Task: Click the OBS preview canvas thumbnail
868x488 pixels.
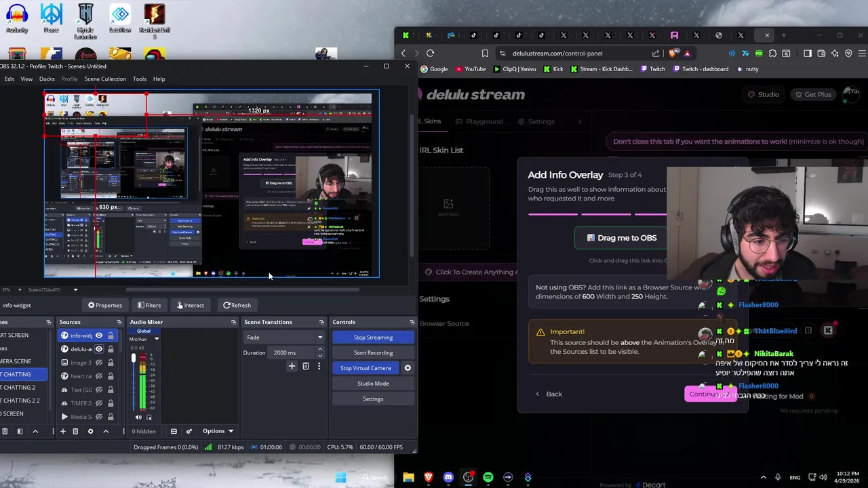Action: [x=212, y=184]
